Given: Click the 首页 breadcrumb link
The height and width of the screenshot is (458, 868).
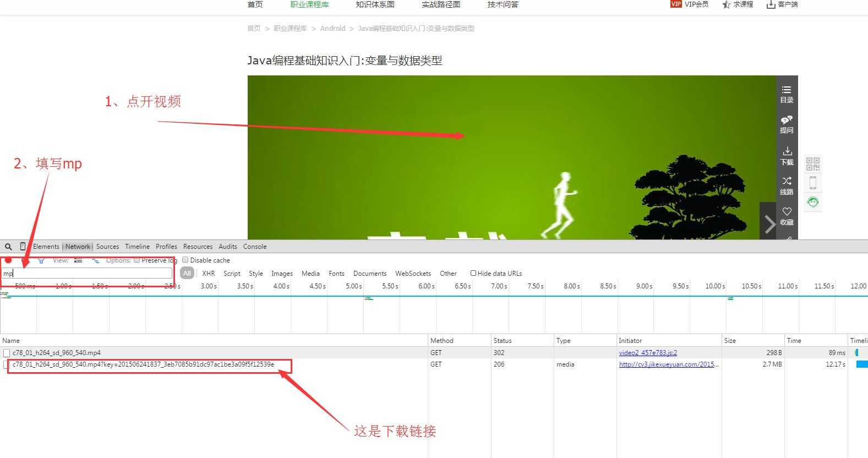Looking at the screenshot, I should (x=254, y=28).
